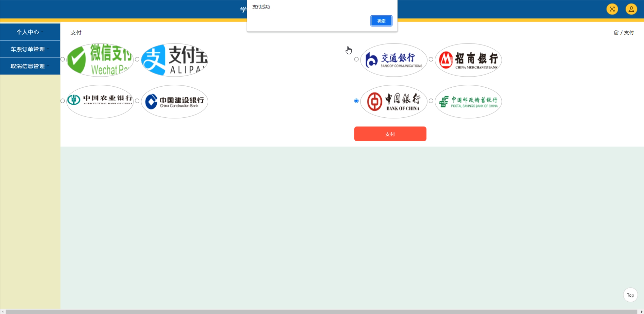
Task: Select the WeChat Pay radio button
Action: pos(63,59)
